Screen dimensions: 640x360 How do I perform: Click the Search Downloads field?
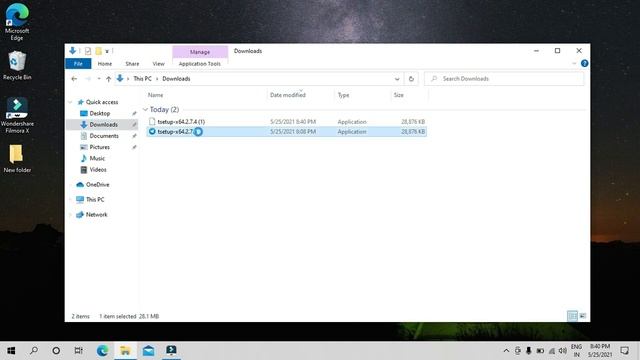point(504,79)
